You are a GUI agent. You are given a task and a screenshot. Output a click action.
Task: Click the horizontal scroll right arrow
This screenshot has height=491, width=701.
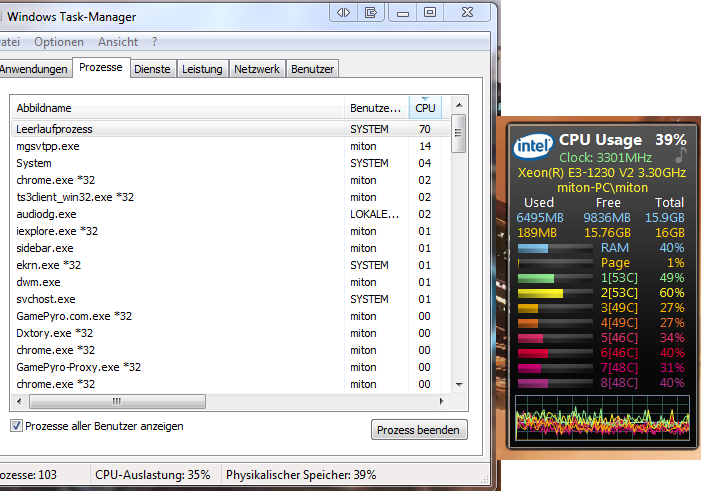(442, 401)
